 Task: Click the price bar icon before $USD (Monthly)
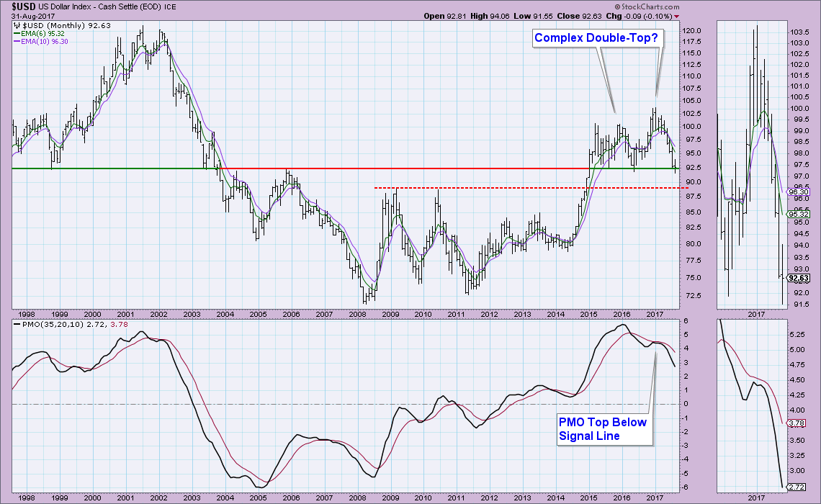coord(18,27)
